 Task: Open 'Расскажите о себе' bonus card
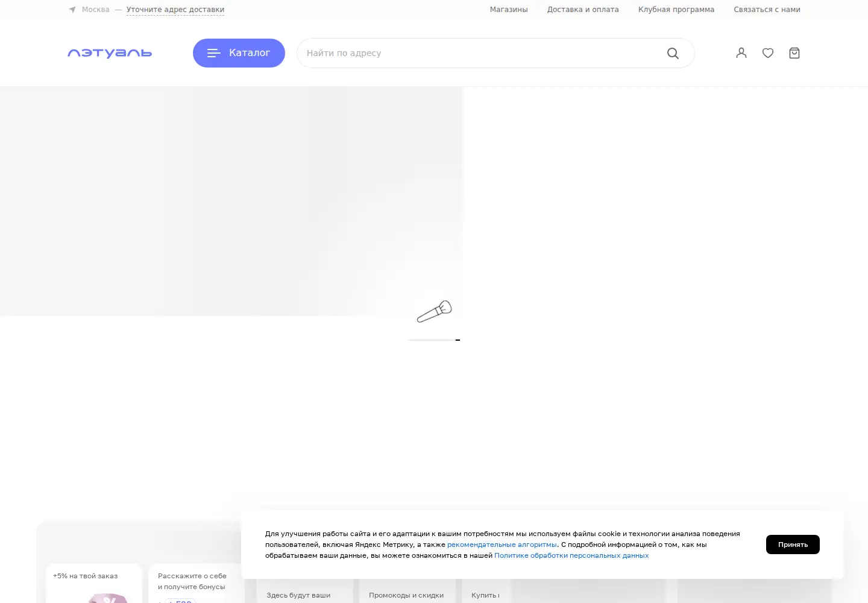197,583
